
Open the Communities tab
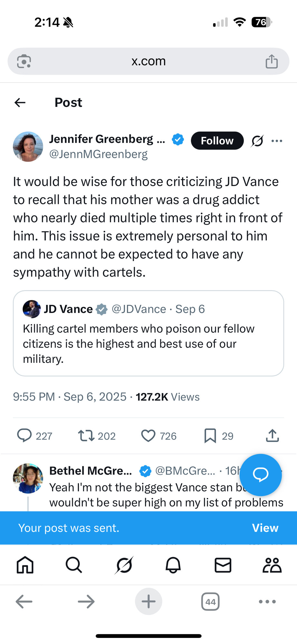click(272, 565)
